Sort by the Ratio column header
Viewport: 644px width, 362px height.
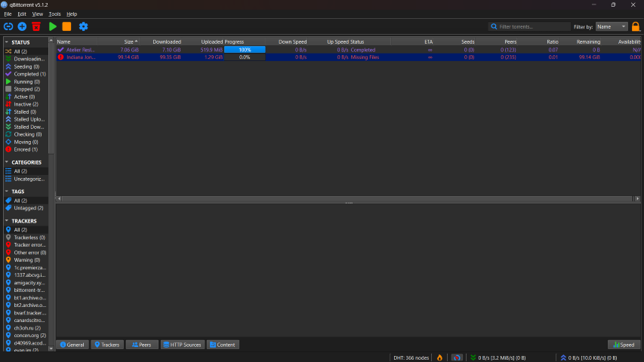point(539,42)
